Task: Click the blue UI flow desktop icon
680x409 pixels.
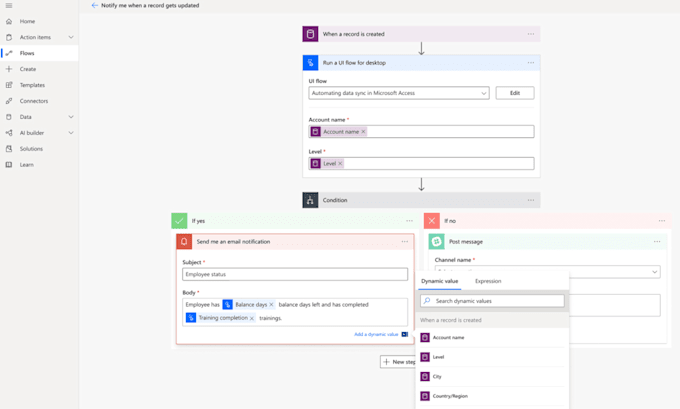Action: 310,63
